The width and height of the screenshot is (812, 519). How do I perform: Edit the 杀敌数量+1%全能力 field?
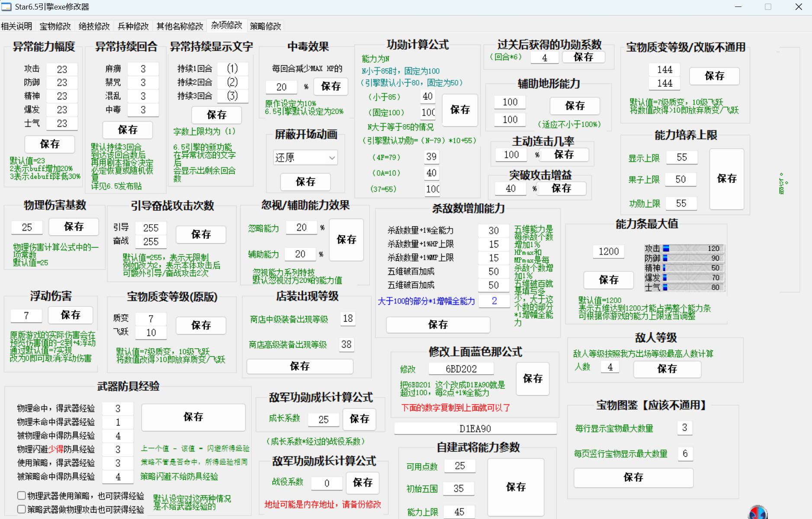tap(494, 230)
